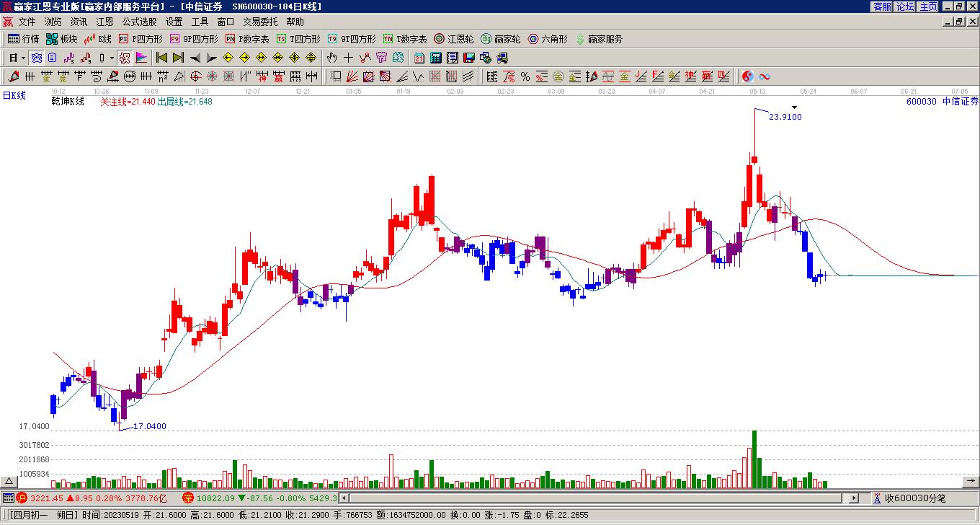Click the jump-to-first-bar icon
980x525 pixels.
pyautogui.click(x=161, y=58)
